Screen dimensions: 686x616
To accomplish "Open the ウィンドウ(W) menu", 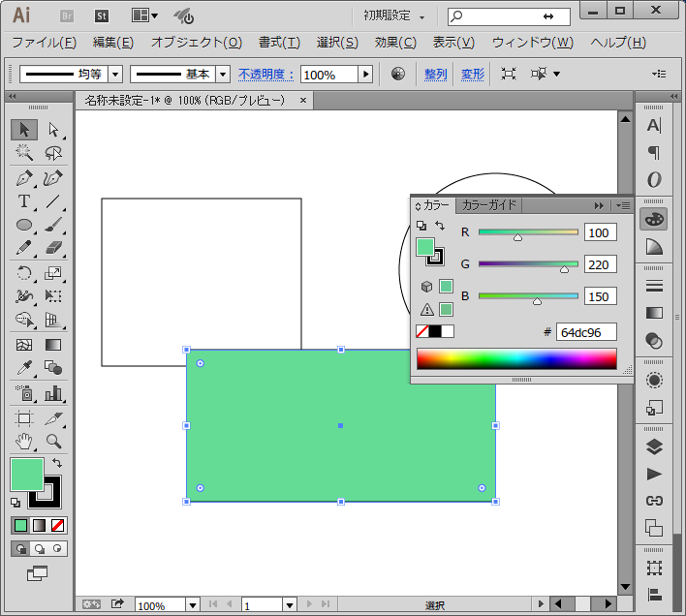I will point(533,43).
